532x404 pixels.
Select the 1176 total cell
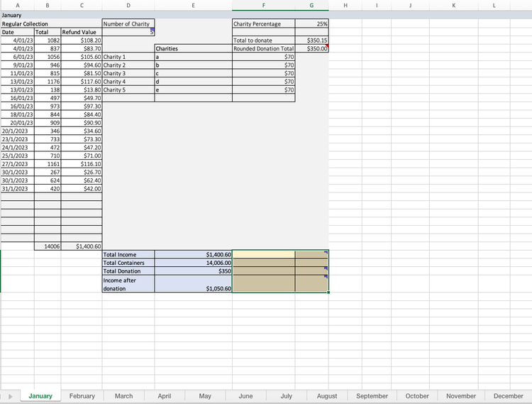click(x=48, y=82)
